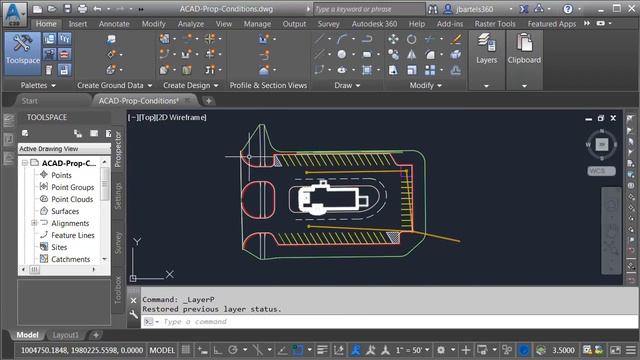This screenshot has width=640, height=360.
Task: Click the new file tab plus button
Action: [208, 101]
